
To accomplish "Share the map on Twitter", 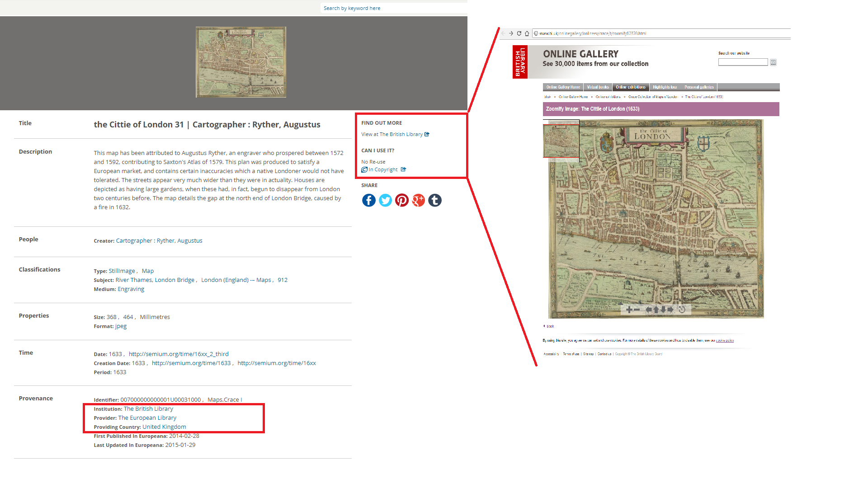I will 385,200.
